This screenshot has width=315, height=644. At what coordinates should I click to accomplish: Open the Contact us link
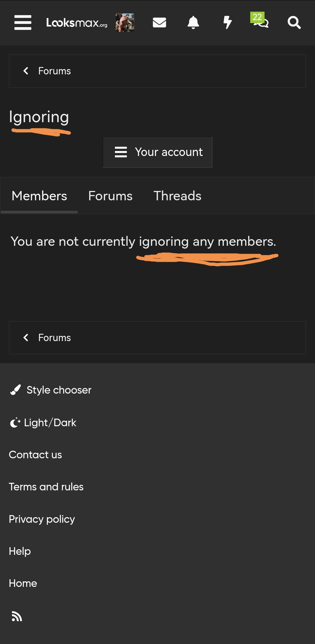[x=35, y=455]
